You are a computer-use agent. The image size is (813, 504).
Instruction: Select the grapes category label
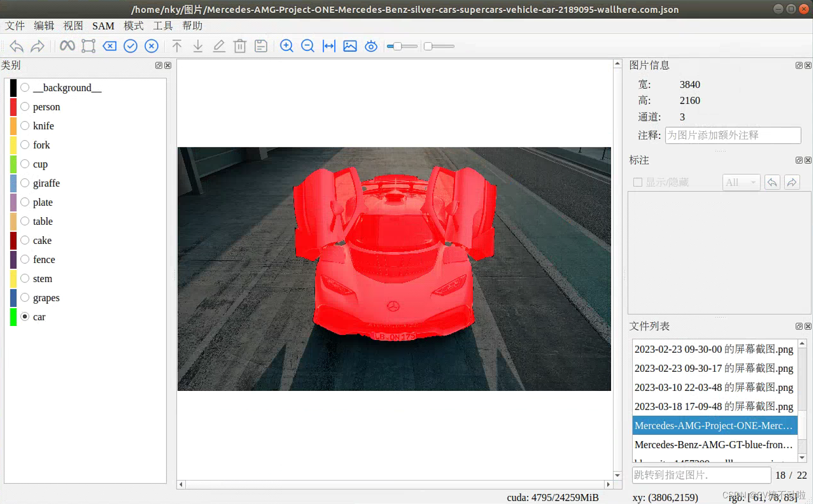tap(46, 298)
